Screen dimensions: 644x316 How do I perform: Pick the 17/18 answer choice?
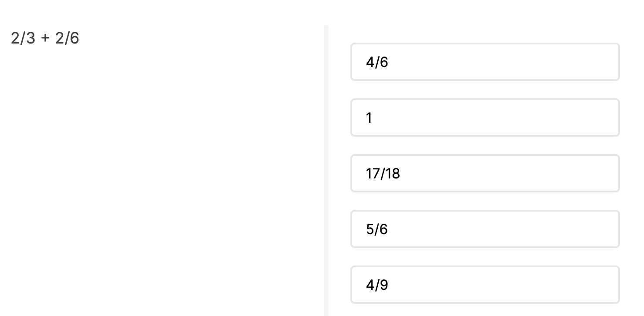click(x=485, y=173)
